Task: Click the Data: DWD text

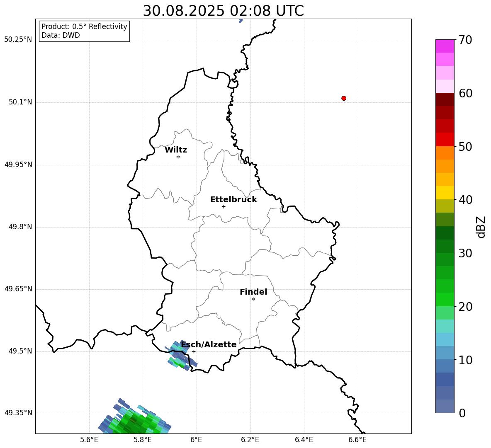Action: pyautogui.click(x=61, y=35)
